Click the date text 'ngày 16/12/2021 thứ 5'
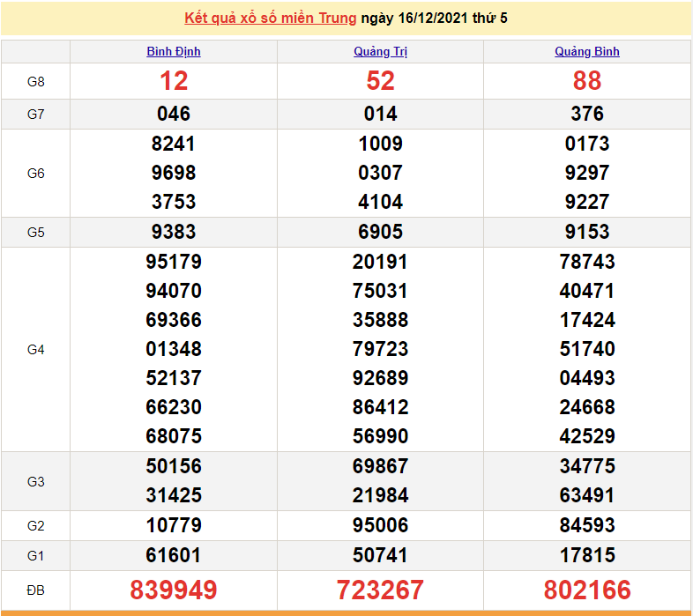Image resolution: width=693 pixels, height=616 pixels. pyautogui.click(x=434, y=18)
